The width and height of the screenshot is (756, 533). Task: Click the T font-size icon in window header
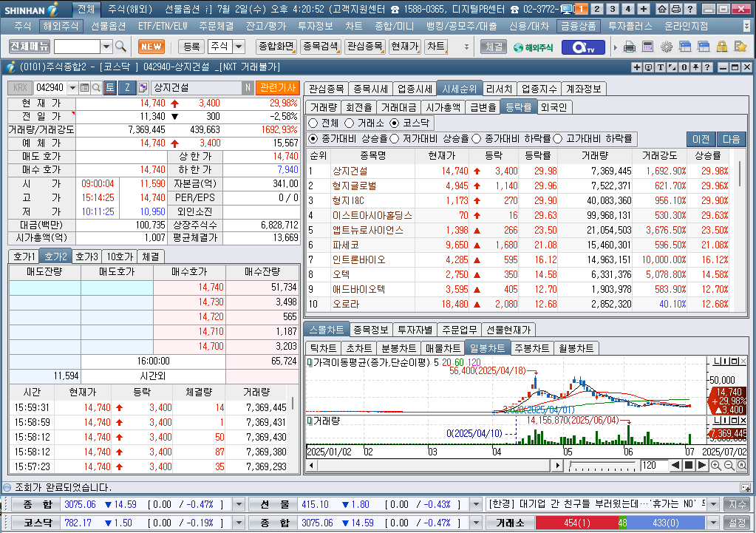pos(661,67)
